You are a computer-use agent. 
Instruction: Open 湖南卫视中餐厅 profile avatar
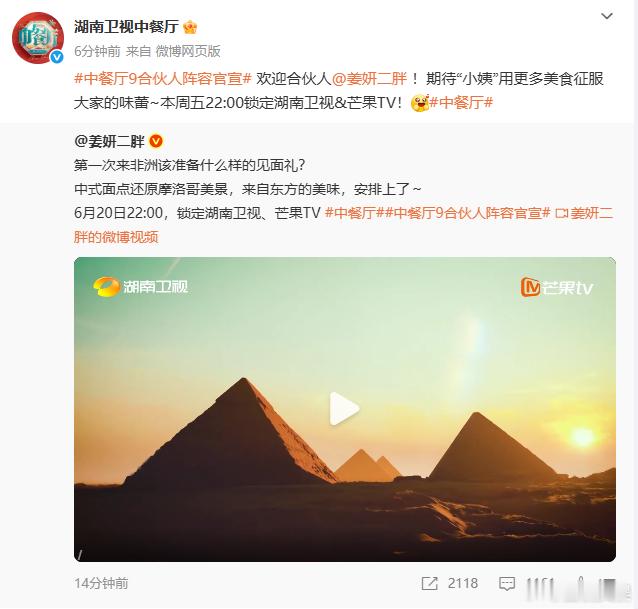click(38, 38)
